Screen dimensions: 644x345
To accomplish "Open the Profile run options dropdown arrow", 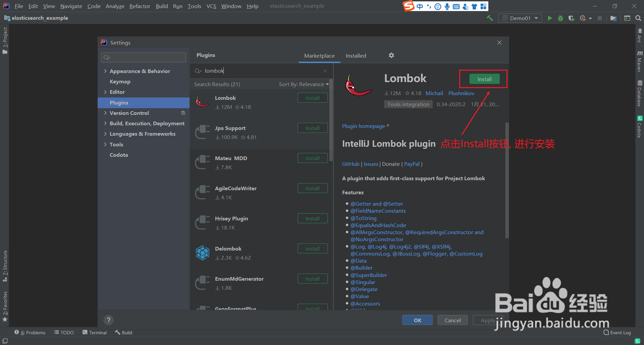I will pos(590,18).
